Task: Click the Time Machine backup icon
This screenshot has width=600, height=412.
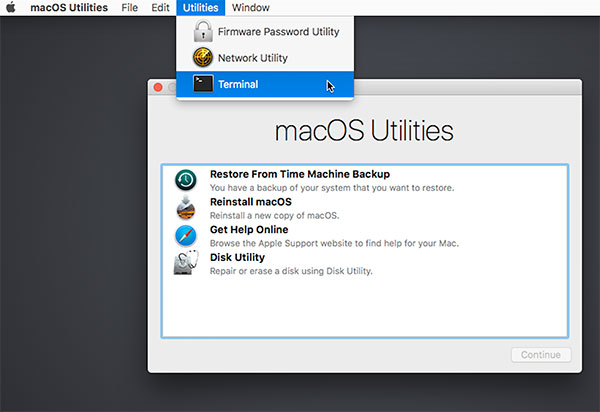Action: coord(186,180)
